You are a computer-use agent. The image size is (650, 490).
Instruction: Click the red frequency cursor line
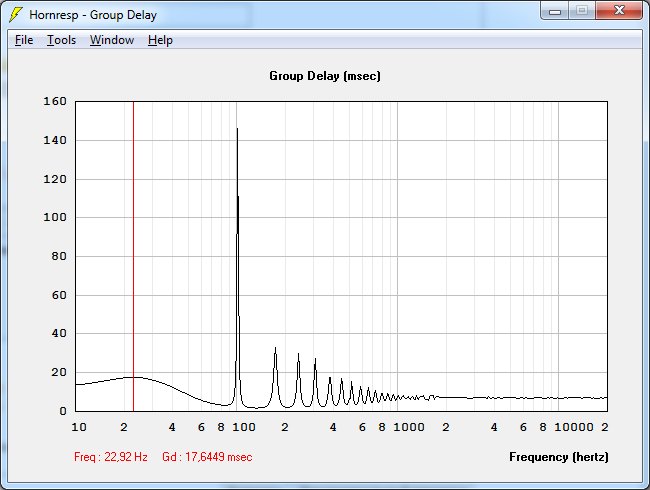coord(133,256)
